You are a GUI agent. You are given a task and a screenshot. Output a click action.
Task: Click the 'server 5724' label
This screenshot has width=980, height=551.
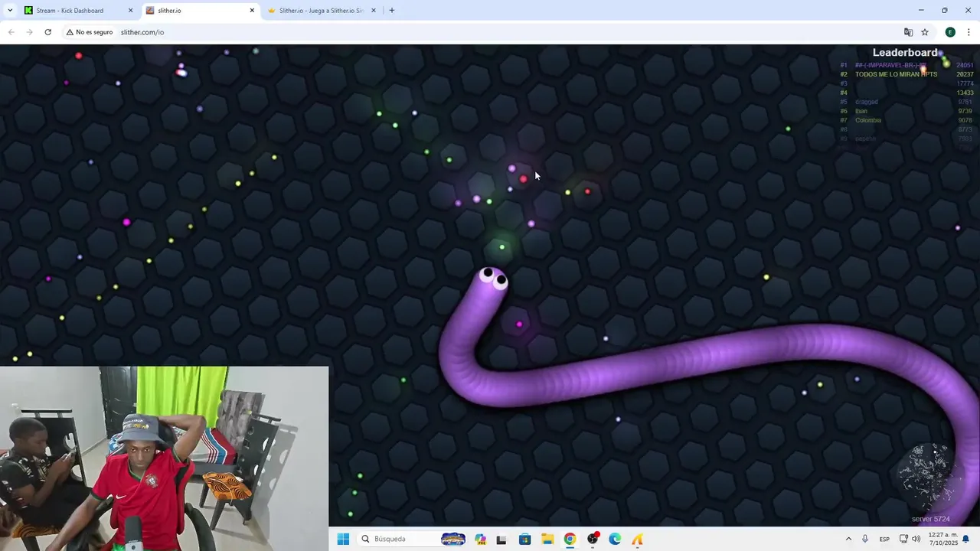930,519
